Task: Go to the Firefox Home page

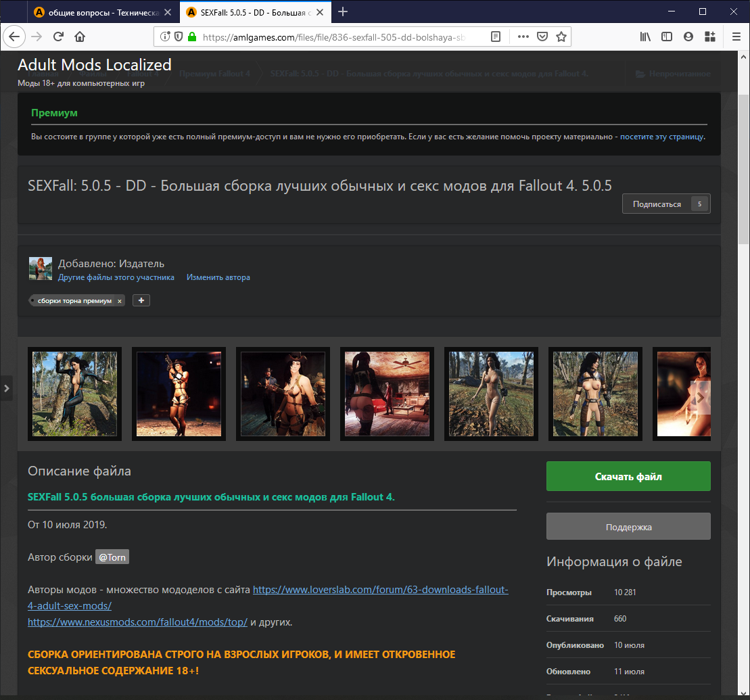Action: tap(80, 37)
